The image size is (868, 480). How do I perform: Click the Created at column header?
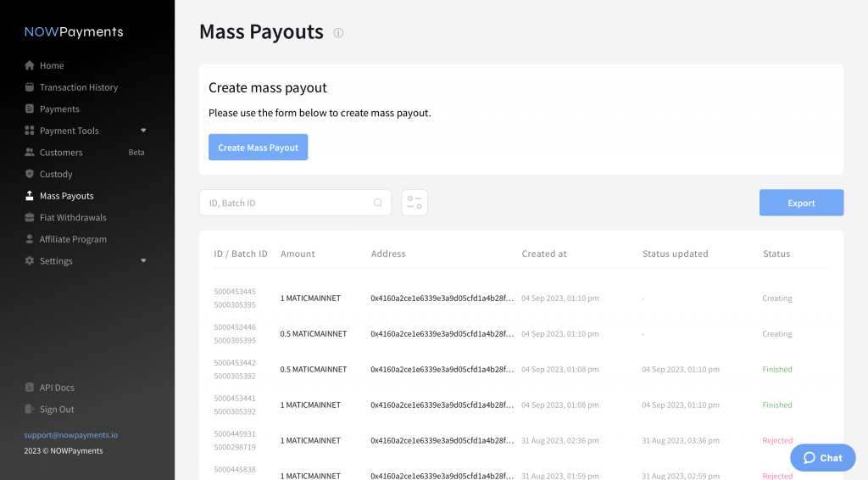click(x=543, y=254)
